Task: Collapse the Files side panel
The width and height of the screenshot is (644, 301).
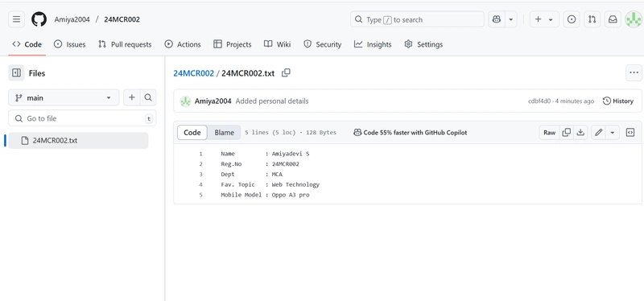Action: [16, 73]
